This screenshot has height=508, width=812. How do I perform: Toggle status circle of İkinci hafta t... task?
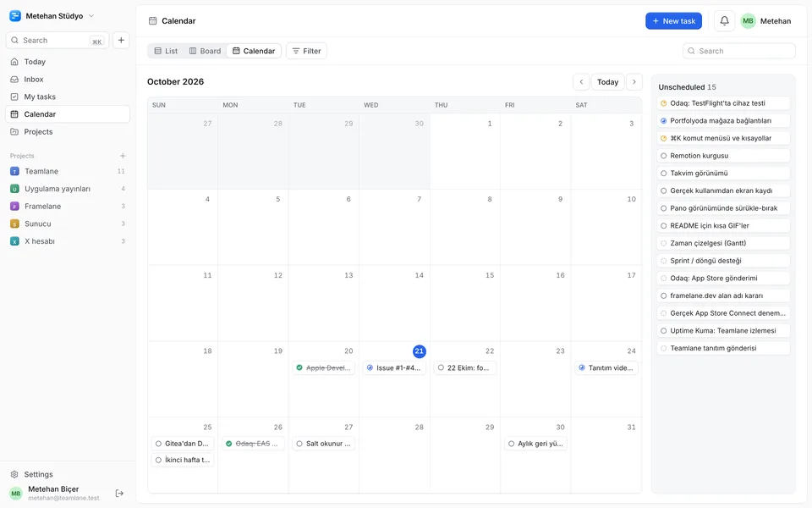click(158, 460)
